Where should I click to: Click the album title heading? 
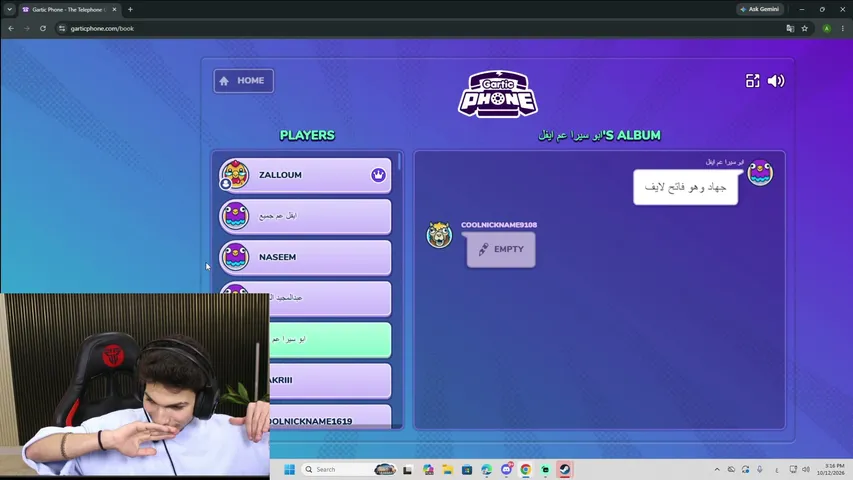coord(599,136)
